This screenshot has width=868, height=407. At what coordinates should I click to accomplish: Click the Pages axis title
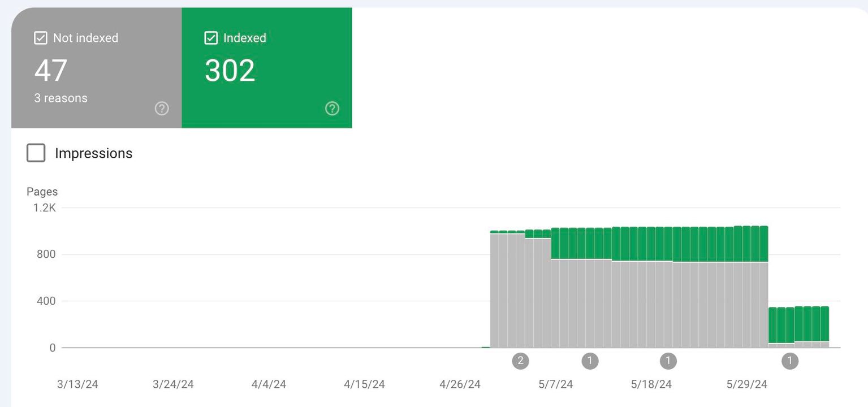tap(42, 192)
